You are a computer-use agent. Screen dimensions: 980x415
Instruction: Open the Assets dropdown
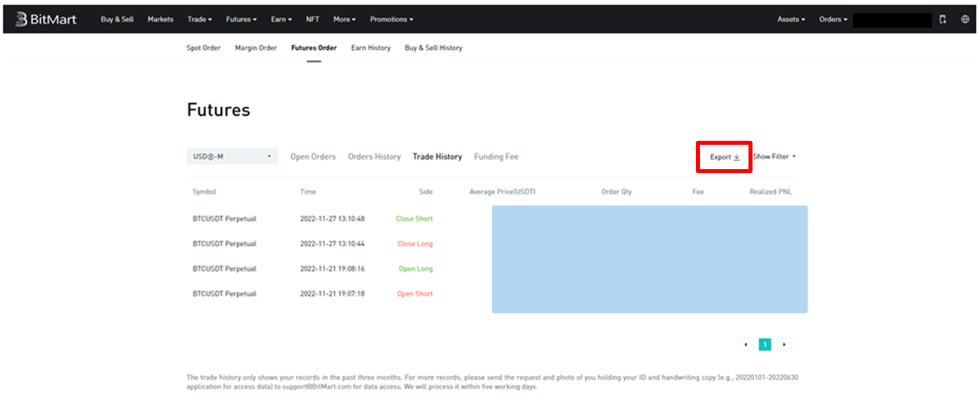(792, 20)
